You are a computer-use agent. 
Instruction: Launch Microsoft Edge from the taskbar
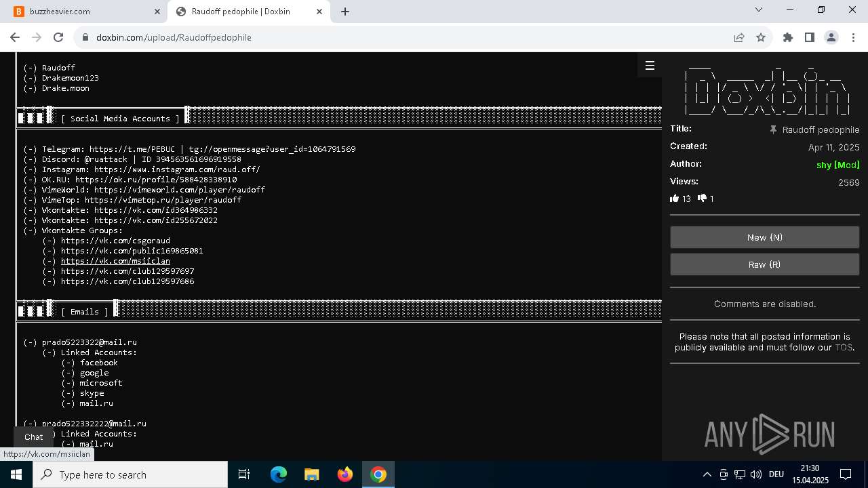click(279, 474)
